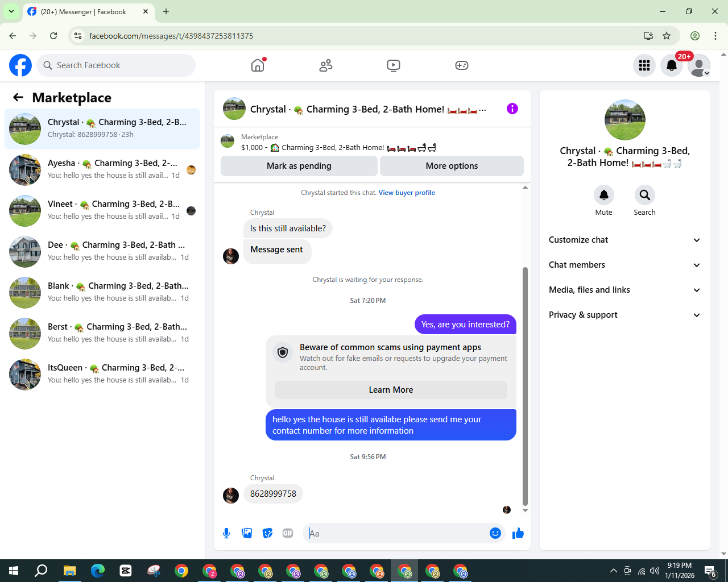Click the "Yes, are you interested?" message

pos(465,325)
